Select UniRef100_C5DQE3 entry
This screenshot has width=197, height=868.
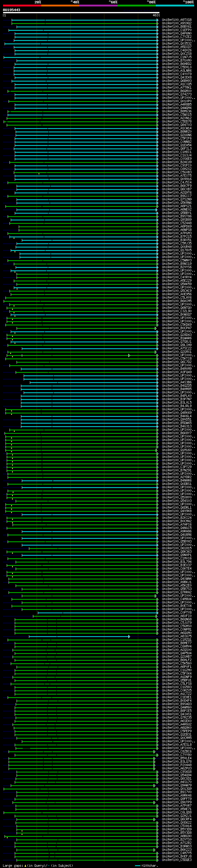click(176, 860)
